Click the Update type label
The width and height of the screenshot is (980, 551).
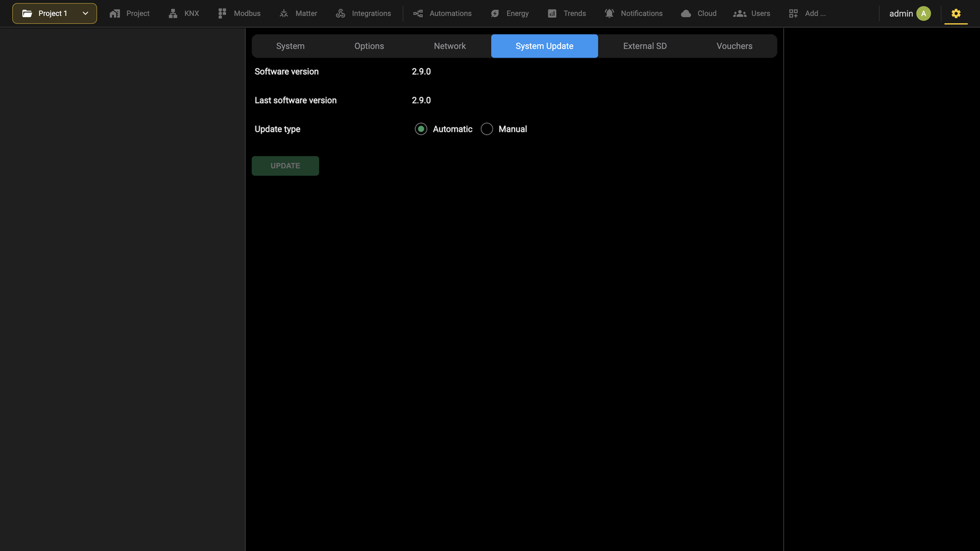(x=277, y=129)
